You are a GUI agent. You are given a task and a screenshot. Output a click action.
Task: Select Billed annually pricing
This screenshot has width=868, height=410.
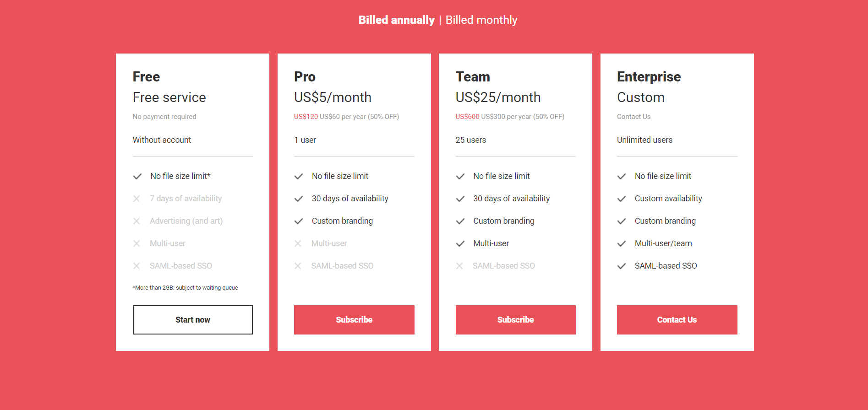tap(396, 20)
